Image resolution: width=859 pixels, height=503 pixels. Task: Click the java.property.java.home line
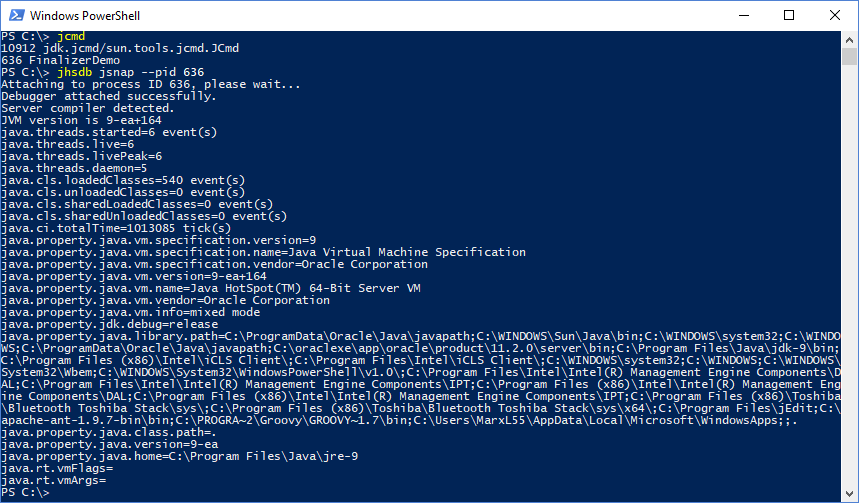[x=180, y=456]
